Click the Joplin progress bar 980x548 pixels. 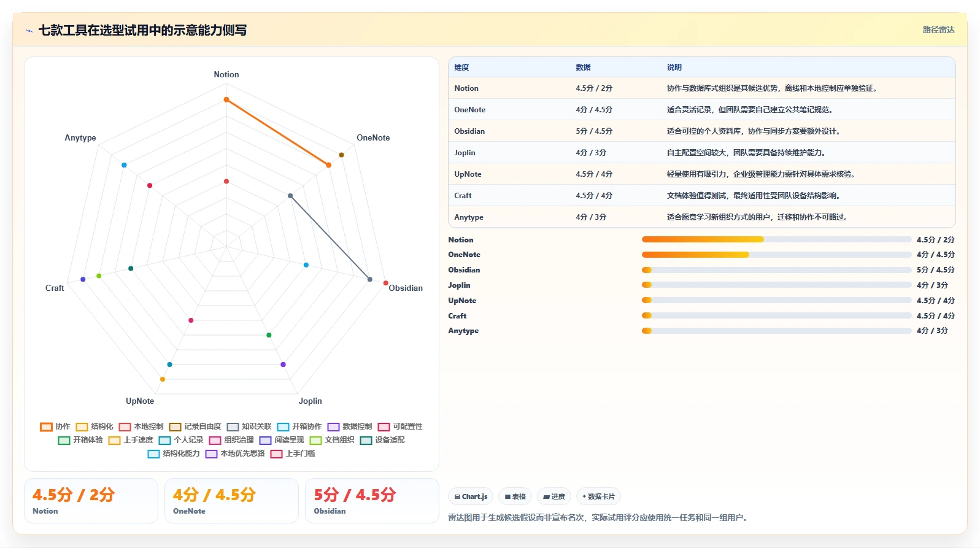(776, 285)
